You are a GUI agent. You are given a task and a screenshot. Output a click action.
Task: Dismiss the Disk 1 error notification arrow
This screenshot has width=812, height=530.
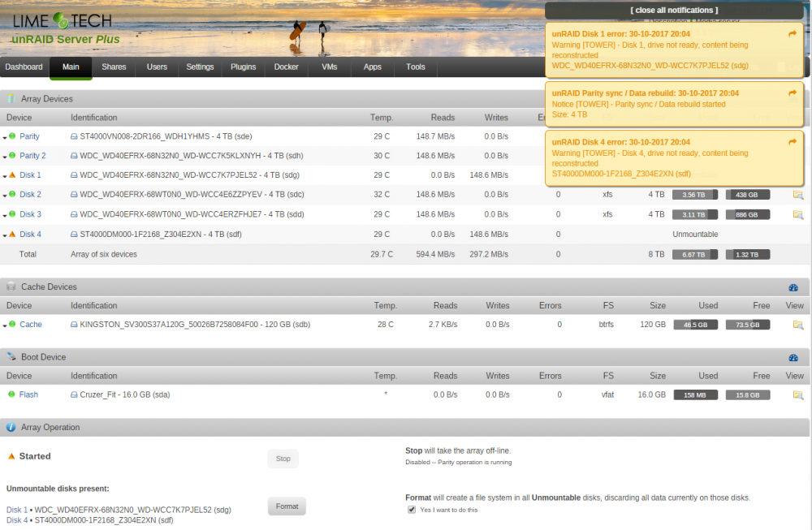click(x=792, y=34)
